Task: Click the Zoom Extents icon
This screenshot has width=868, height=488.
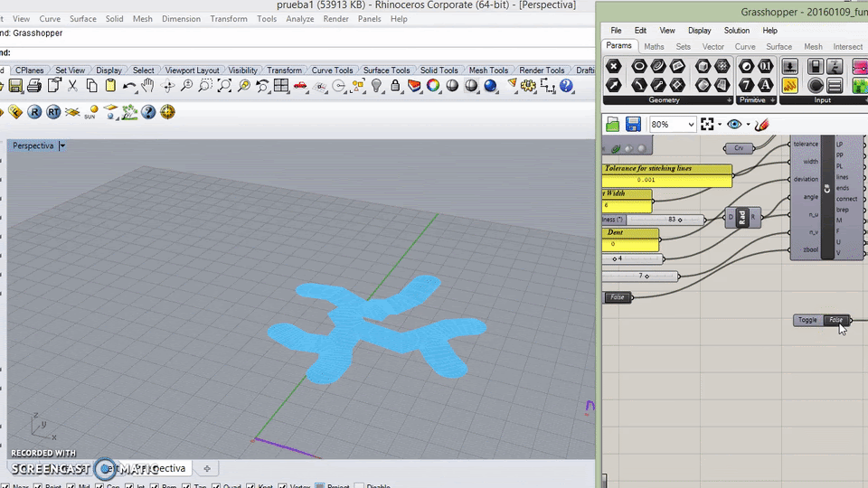Action: pos(224,86)
